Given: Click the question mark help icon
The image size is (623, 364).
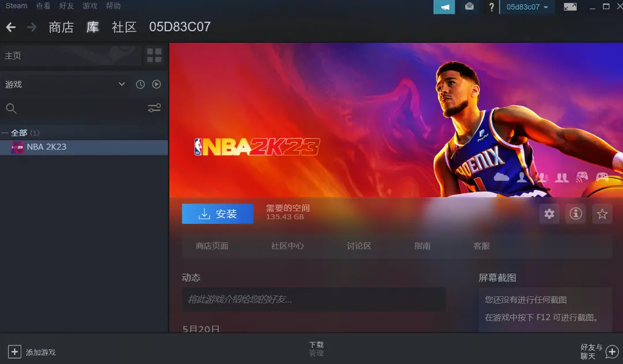Looking at the screenshot, I should click(x=491, y=7).
